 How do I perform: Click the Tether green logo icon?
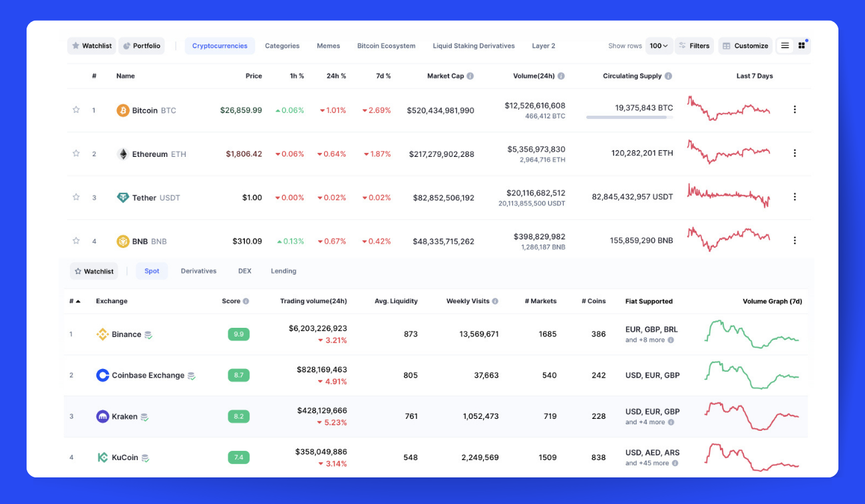[123, 197]
